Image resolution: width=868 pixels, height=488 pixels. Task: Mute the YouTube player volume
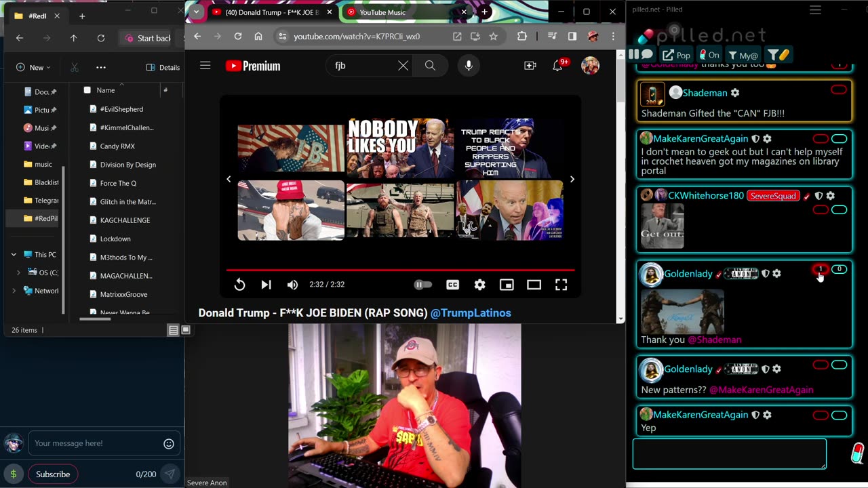(292, 285)
